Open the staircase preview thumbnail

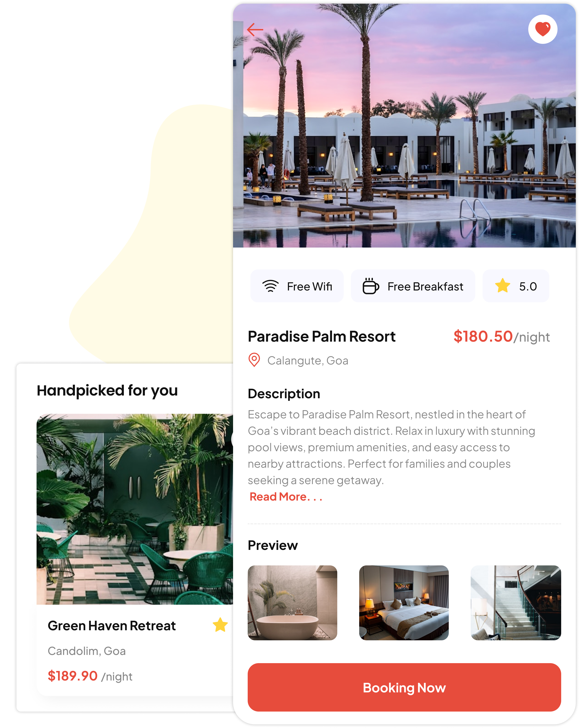pyautogui.click(x=516, y=603)
